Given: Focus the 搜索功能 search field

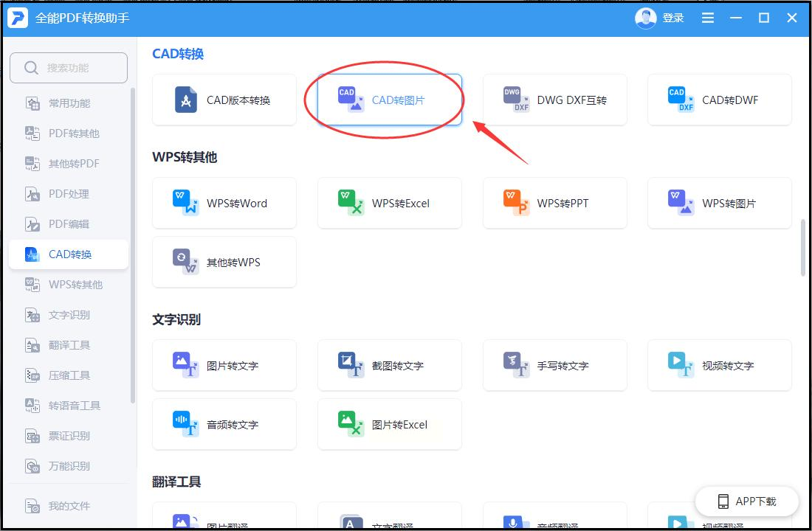Looking at the screenshot, I should coord(69,68).
